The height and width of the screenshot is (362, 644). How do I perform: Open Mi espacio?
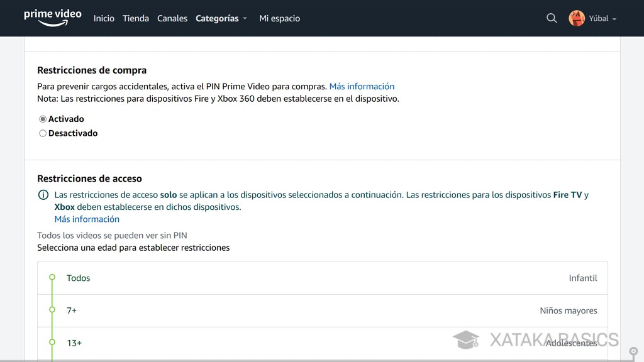[x=279, y=18]
